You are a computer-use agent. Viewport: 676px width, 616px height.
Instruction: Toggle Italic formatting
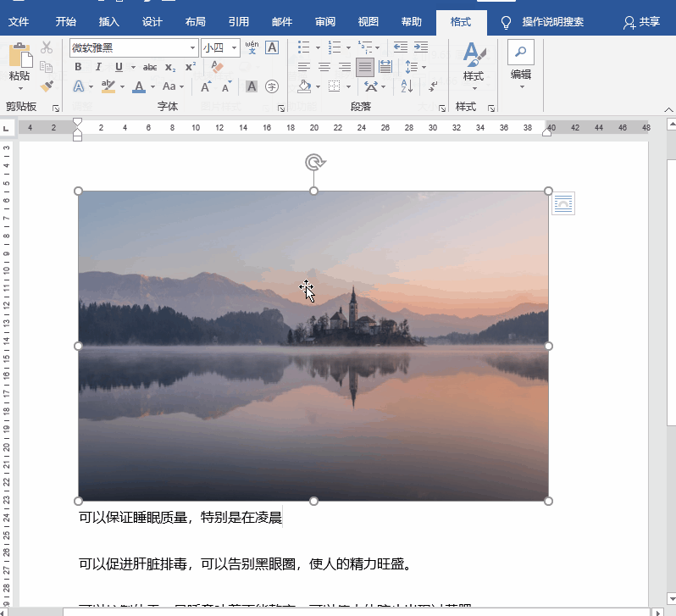[98, 67]
